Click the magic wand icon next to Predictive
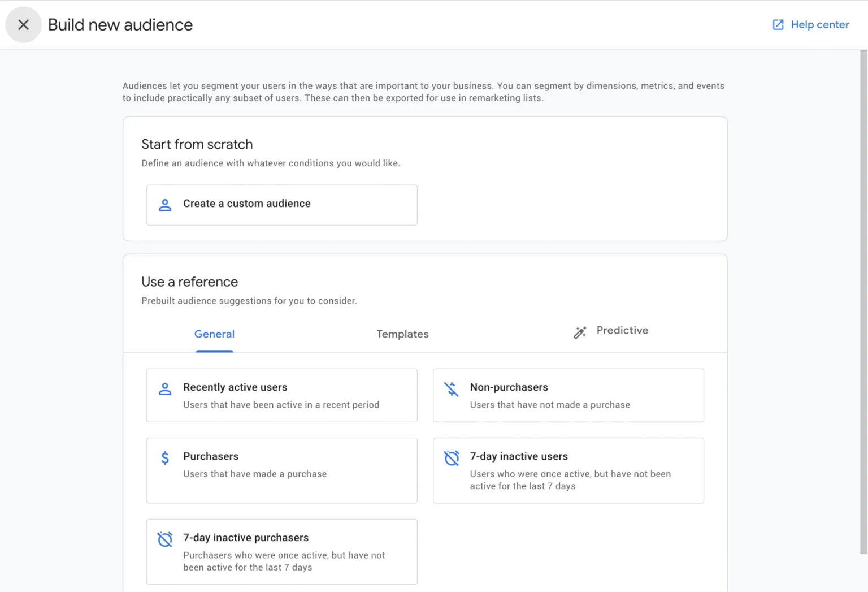This screenshot has width=868, height=592. click(x=580, y=332)
